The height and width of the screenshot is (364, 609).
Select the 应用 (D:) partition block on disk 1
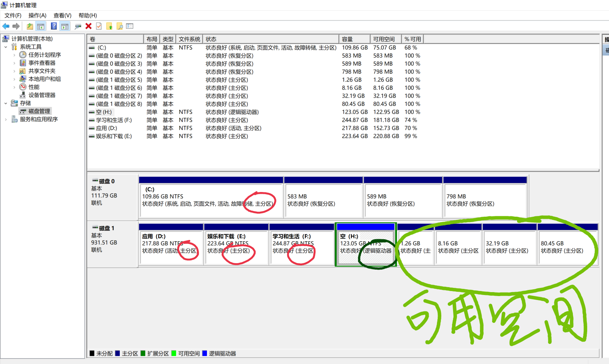[171, 244]
